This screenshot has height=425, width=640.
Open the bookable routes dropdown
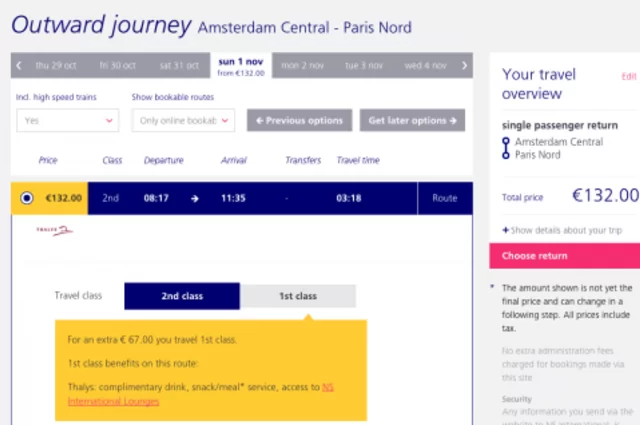pos(183,120)
